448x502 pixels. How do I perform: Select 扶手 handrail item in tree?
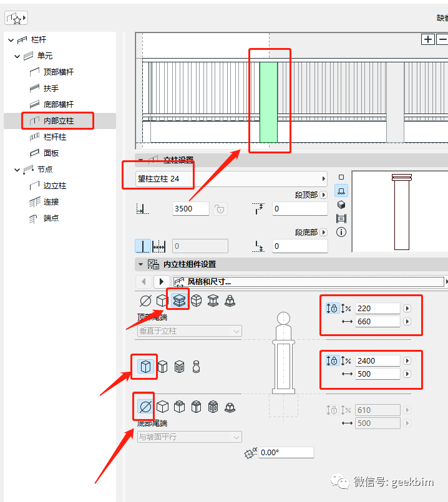click(51, 89)
